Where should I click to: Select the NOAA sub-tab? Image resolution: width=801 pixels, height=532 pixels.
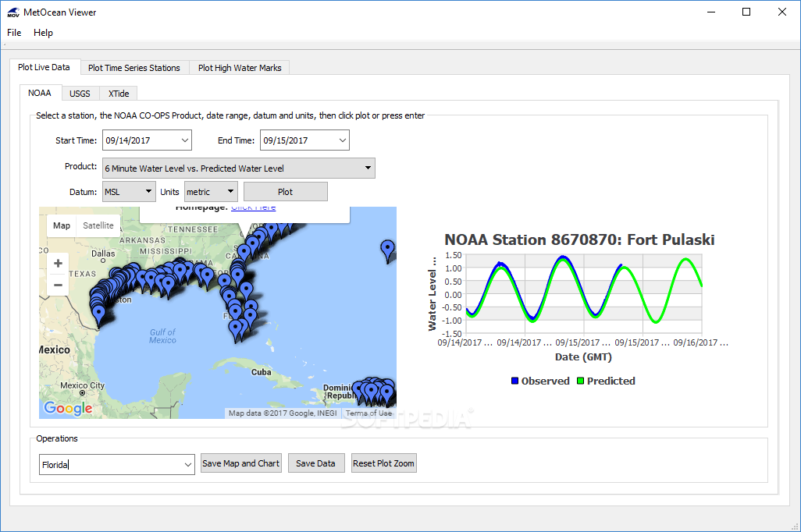pyautogui.click(x=39, y=93)
